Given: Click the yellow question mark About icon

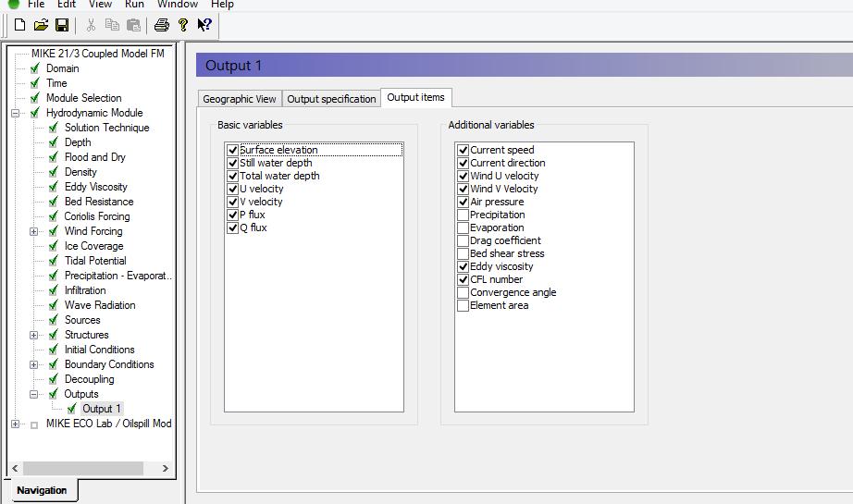Looking at the screenshot, I should point(183,24).
